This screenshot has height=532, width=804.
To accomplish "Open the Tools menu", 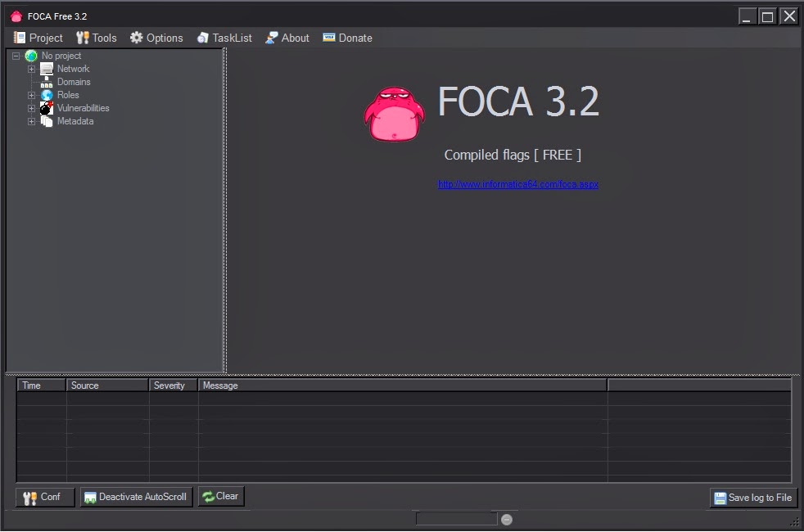I will 97,38.
